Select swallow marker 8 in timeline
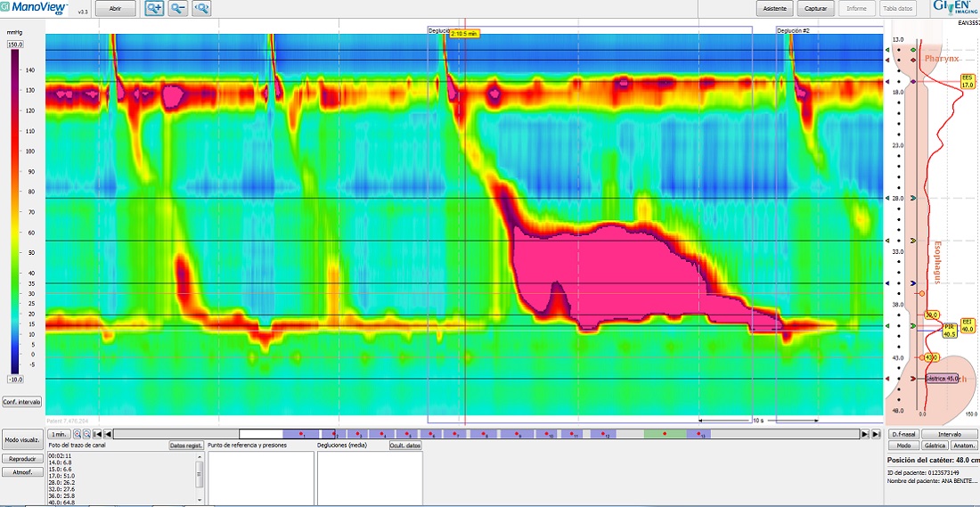 pos(484,434)
